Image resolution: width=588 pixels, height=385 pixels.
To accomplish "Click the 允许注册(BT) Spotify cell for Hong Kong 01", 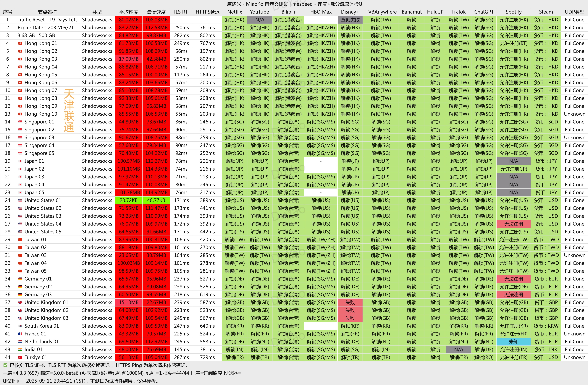I will pyautogui.click(x=513, y=43).
